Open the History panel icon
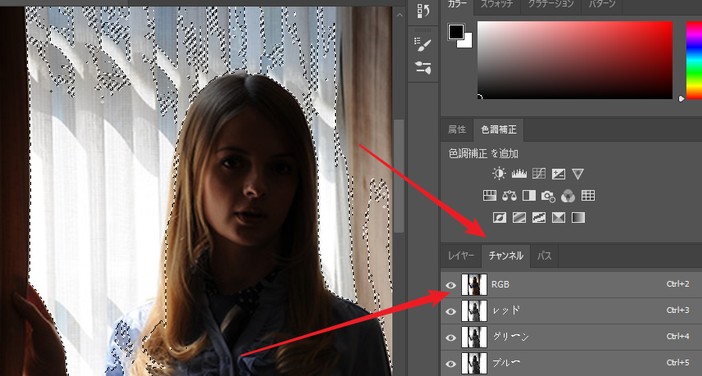Screen dimensions: 702x376 tap(423, 11)
